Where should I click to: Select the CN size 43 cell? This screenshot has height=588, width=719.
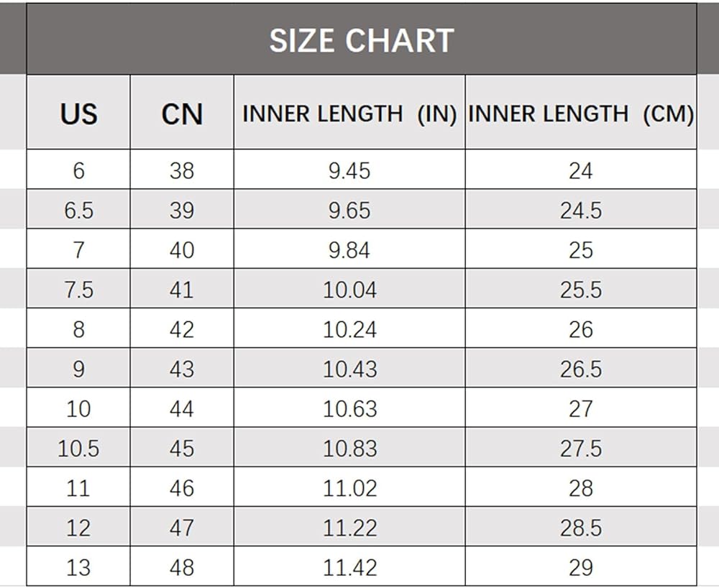coord(182,369)
